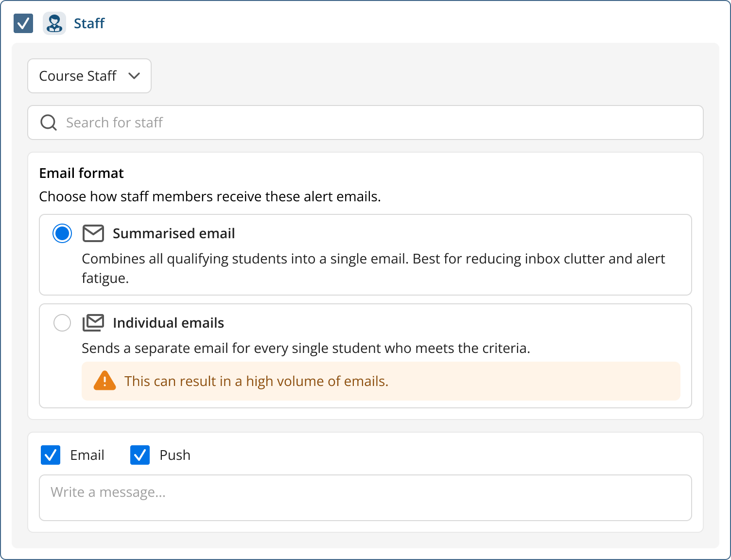Uncheck the Staff checkbox

point(23,23)
